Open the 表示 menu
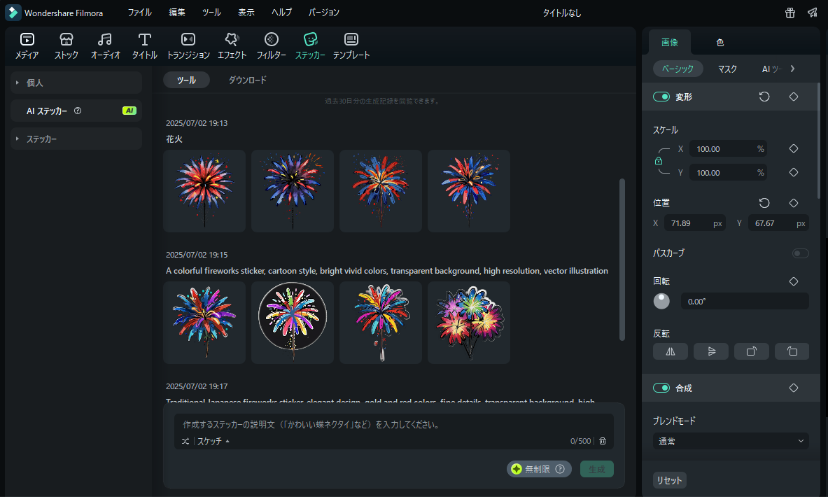Viewport: 828px width, 497px height. click(x=246, y=12)
